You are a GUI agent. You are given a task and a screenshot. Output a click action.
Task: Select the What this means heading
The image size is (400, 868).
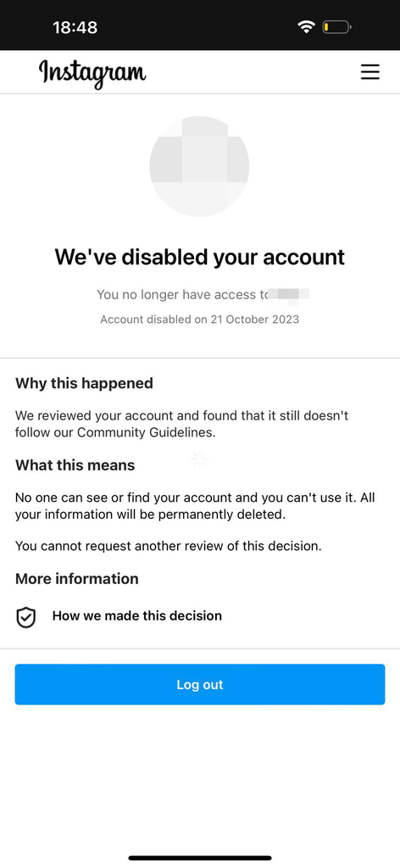pyautogui.click(x=75, y=465)
